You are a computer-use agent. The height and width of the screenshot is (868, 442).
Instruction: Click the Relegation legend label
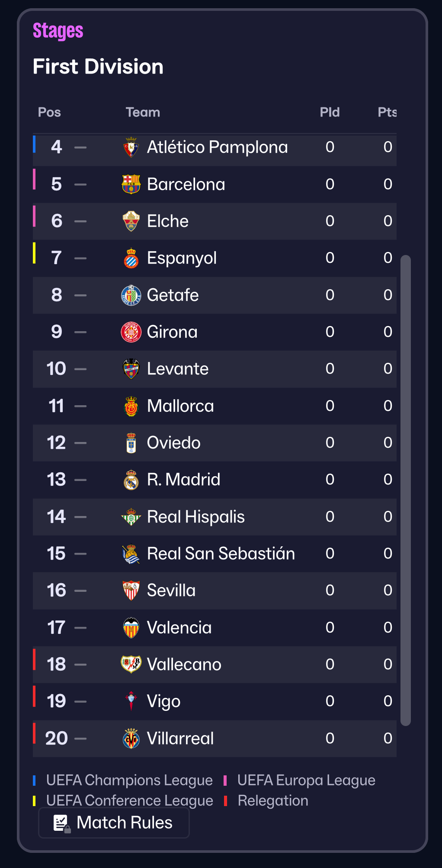click(x=273, y=801)
